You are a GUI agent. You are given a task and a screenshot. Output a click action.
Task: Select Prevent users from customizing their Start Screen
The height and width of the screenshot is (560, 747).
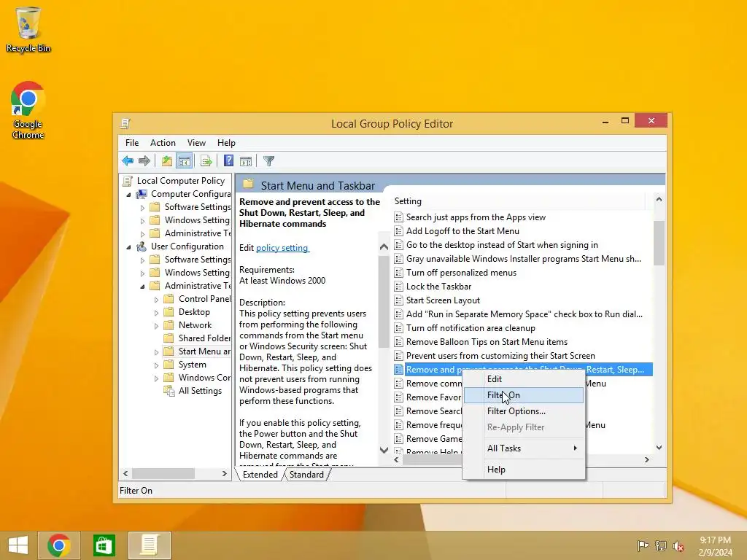pos(500,356)
